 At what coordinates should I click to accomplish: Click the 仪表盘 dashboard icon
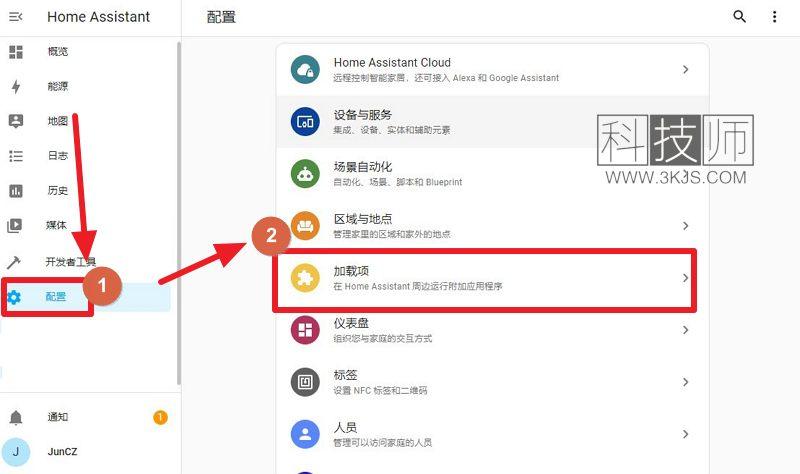pos(305,330)
